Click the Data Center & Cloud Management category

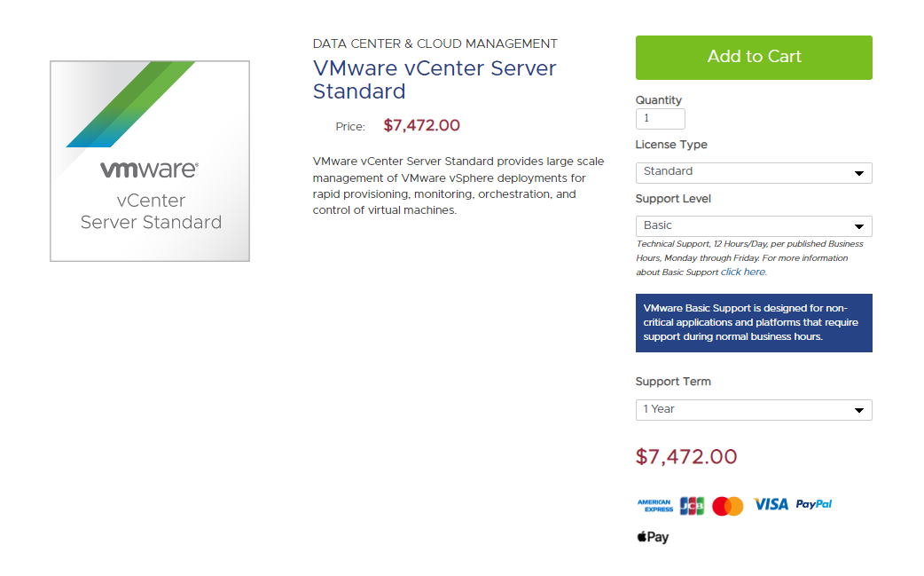pyautogui.click(x=435, y=43)
